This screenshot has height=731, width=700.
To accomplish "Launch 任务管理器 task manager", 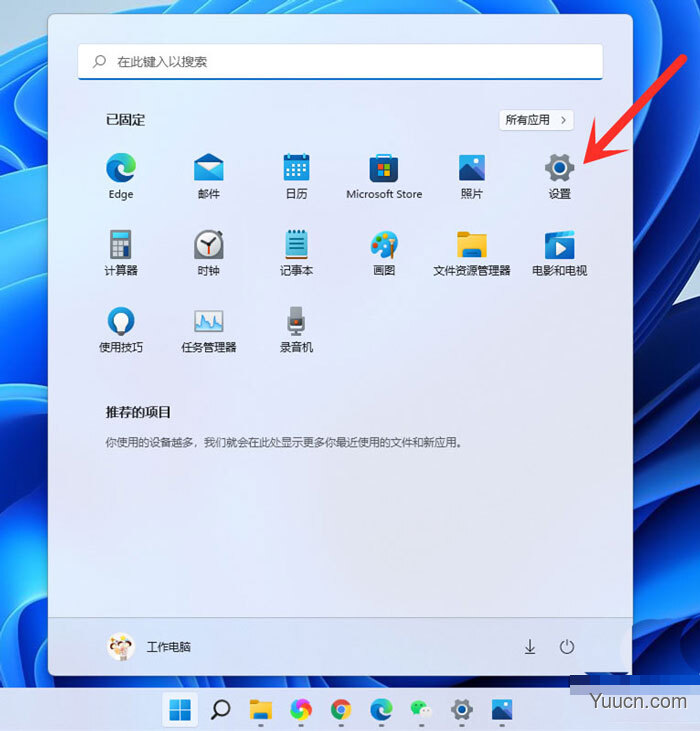I will click(x=208, y=329).
